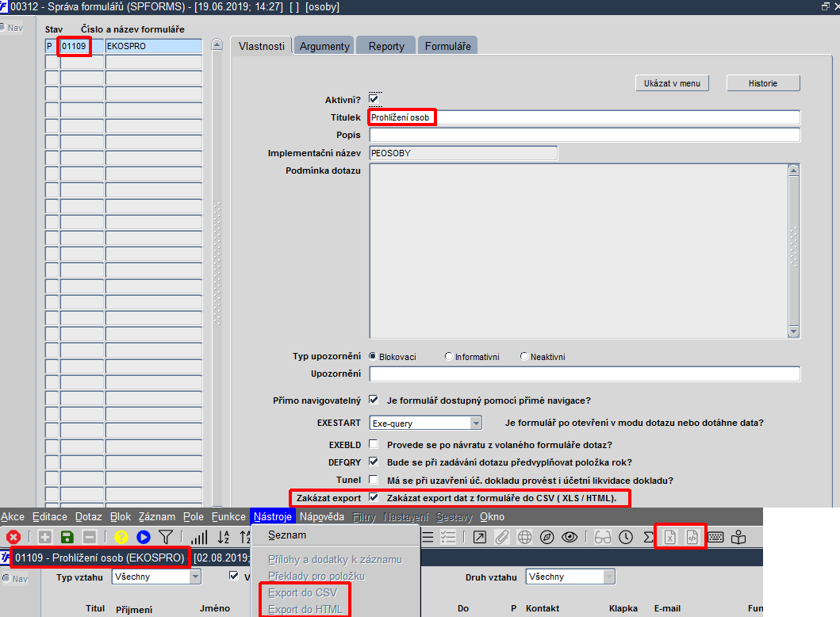The height and width of the screenshot is (617, 840).
Task: Click scroll up arrow of form list
Action: pyautogui.click(x=217, y=44)
